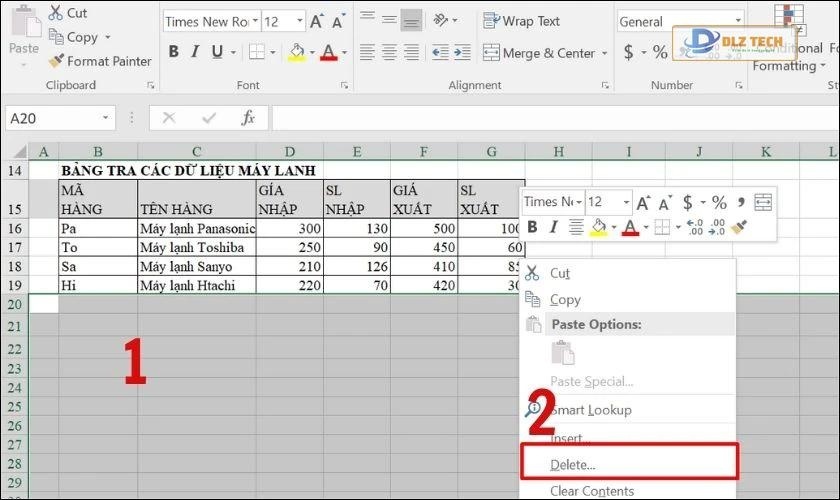Click the Borders icon in the ribbon
This screenshot has width=840, height=500.
257,52
